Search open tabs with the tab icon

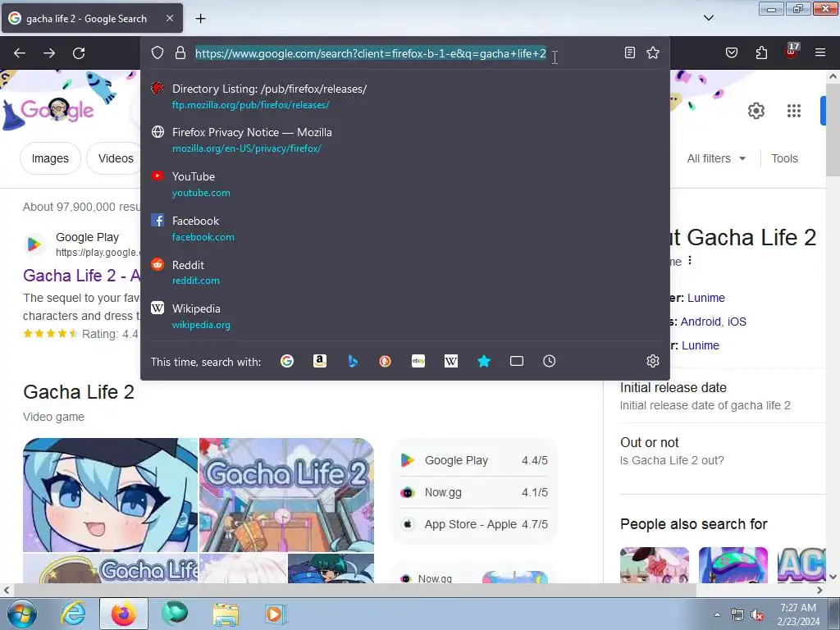tap(517, 361)
